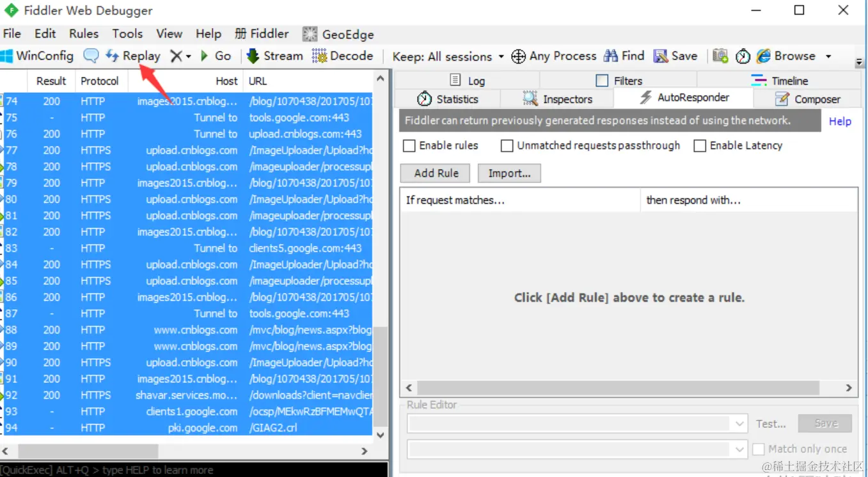Enable rules checkbox
The image size is (868, 477).
(409, 146)
